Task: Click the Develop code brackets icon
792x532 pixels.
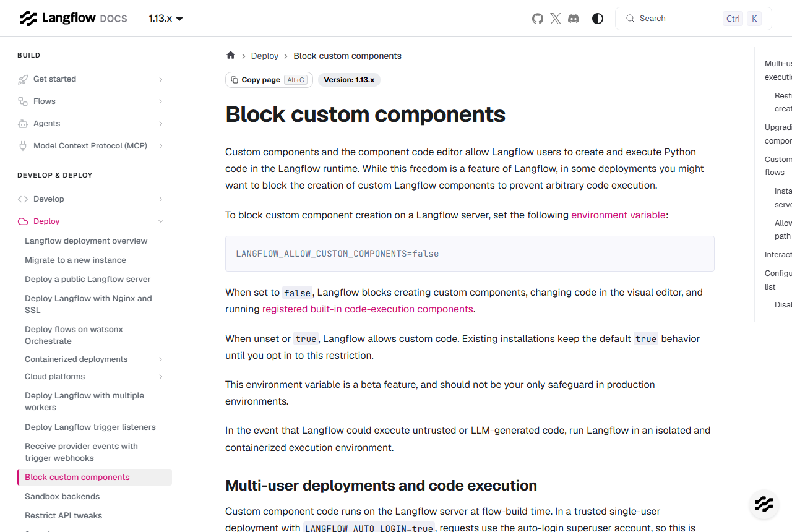Action: pos(23,199)
